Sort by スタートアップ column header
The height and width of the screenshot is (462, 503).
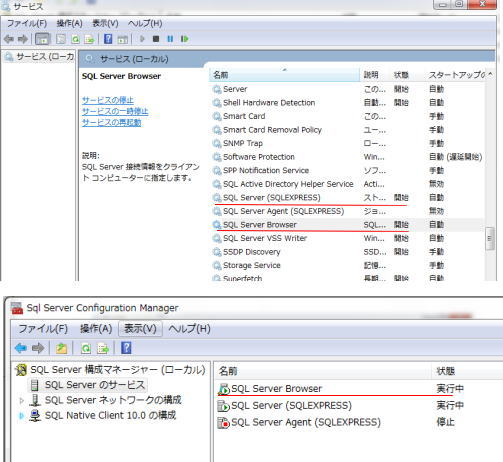click(x=456, y=75)
